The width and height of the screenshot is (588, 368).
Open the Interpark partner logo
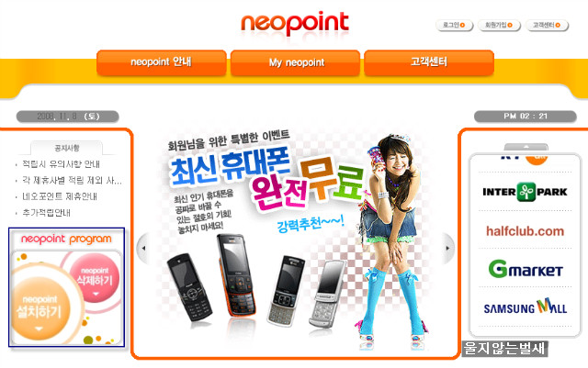tap(525, 192)
